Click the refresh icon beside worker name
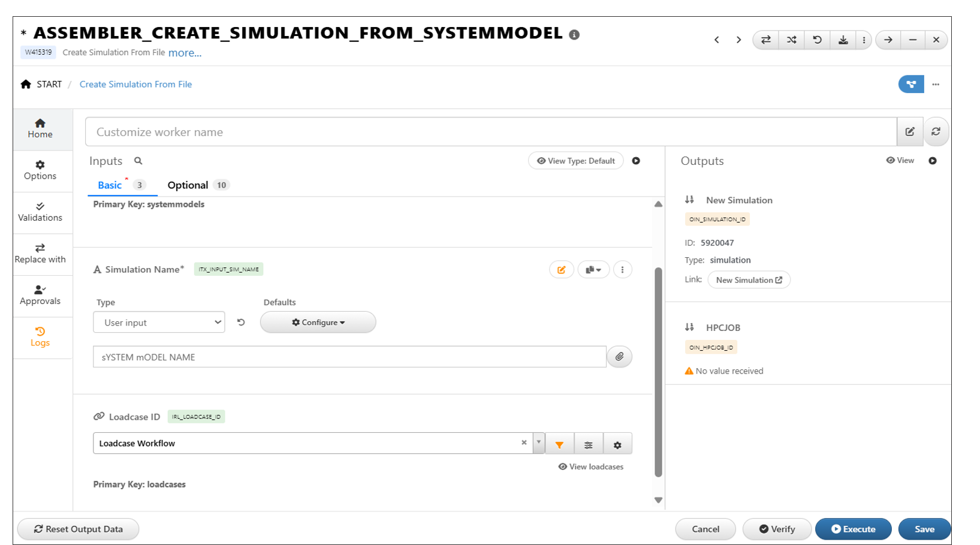This screenshot has height=545, width=980. pos(936,132)
